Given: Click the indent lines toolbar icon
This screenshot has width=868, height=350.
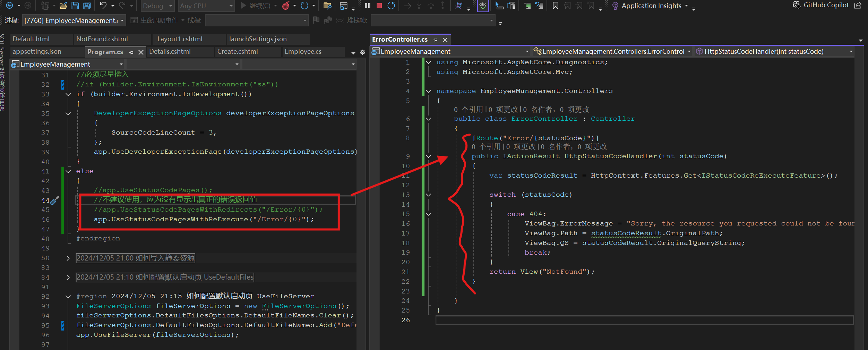Looking at the screenshot, I should 527,6.
